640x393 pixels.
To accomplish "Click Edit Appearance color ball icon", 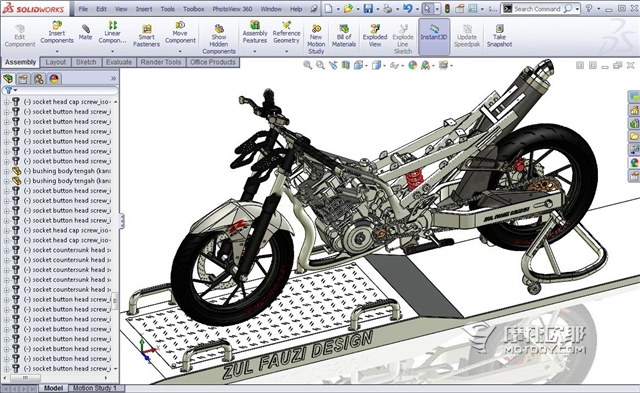I will click(x=413, y=65).
